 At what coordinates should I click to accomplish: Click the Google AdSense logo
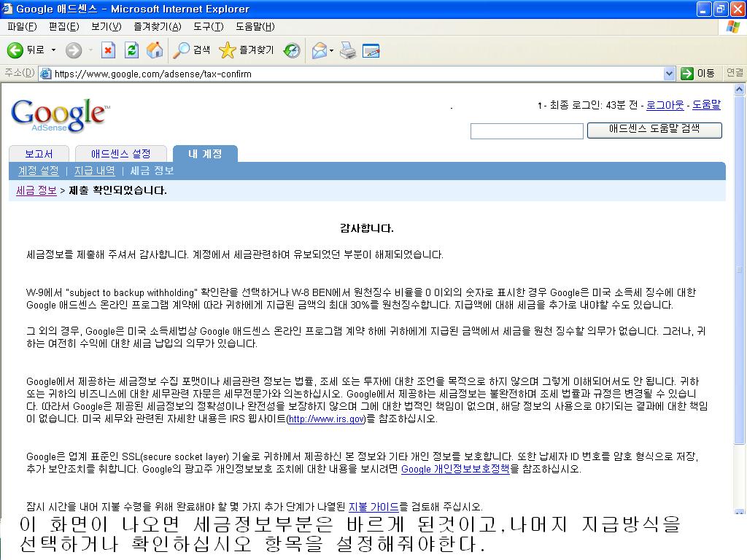click(x=60, y=114)
